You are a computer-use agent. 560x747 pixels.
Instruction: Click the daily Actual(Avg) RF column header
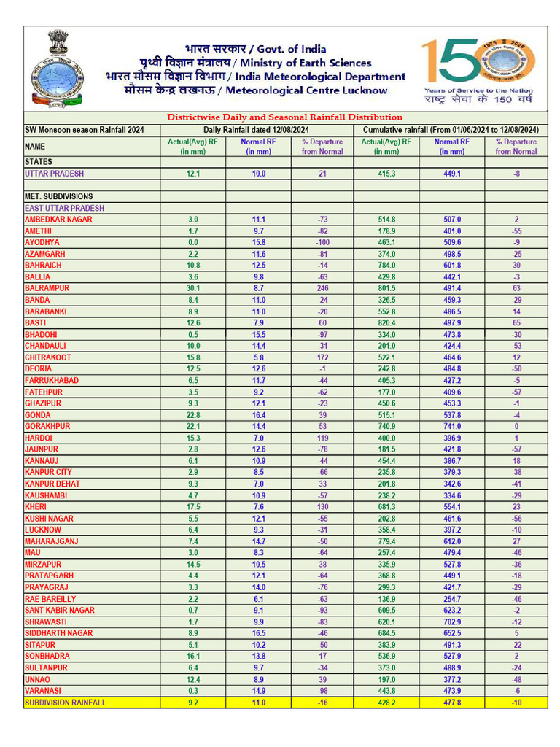coord(192,147)
